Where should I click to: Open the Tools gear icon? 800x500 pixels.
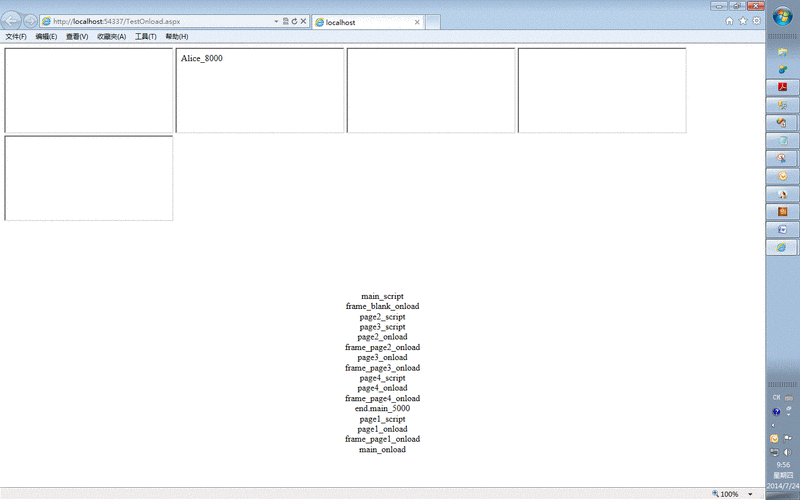point(756,21)
